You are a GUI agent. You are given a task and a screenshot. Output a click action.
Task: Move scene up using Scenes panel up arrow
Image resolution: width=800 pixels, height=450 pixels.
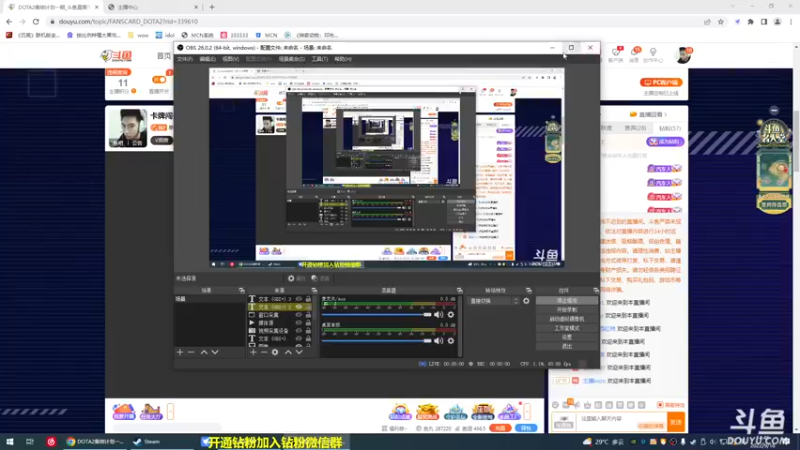pyautogui.click(x=204, y=352)
